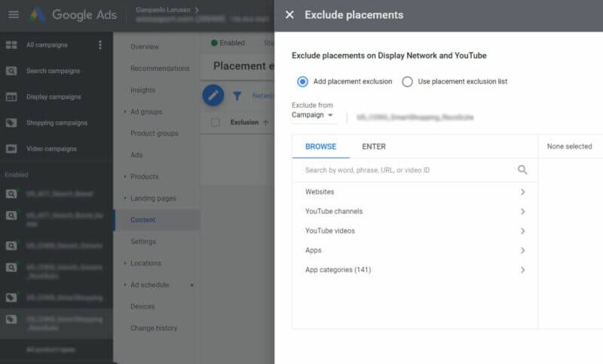603x364 pixels.
Task: Select Display campaigns in the sidebar
Action: (53, 96)
